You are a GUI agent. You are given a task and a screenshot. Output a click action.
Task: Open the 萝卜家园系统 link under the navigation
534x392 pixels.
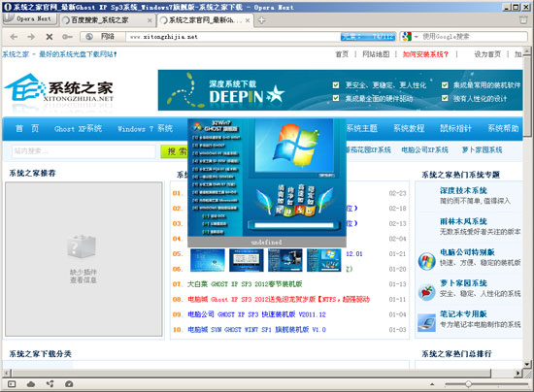coord(482,149)
